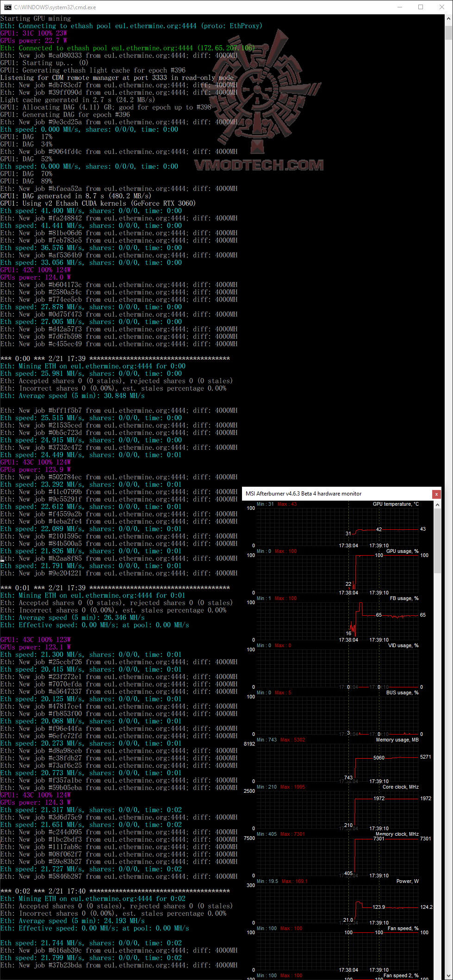
Task: Select the Fan speed graph
Action: 338,951
